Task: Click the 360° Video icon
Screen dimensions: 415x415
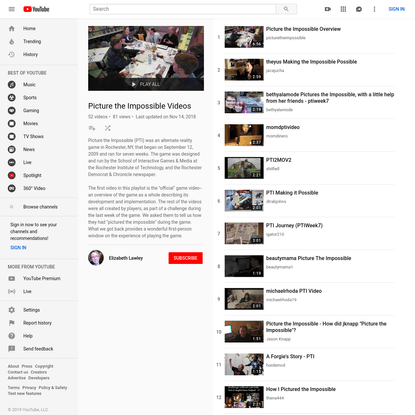Action: pyautogui.click(x=12, y=188)
